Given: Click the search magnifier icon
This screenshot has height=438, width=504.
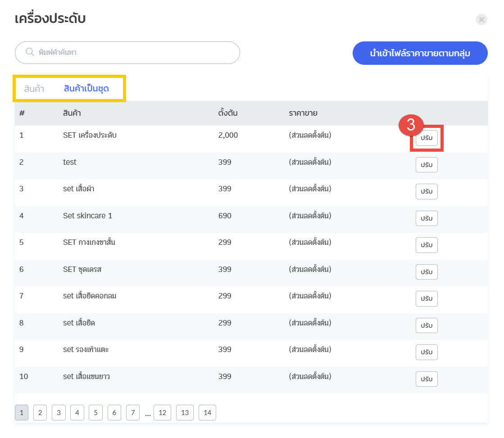Looking at the screenshot, I should [x=30, y=52].
